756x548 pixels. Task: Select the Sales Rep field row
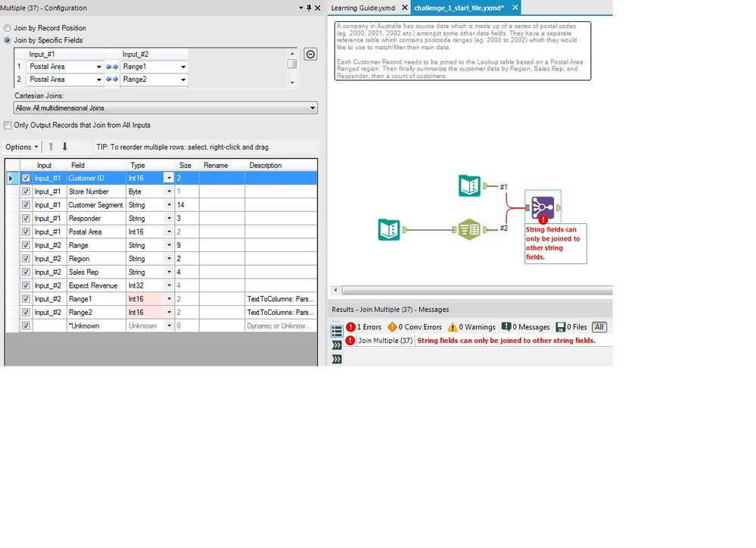click(161, 272)
